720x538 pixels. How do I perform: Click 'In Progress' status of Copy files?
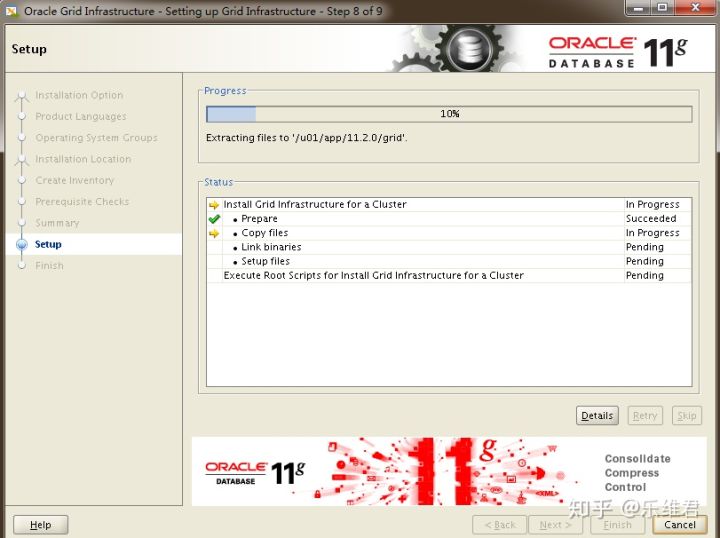(652, 233)
